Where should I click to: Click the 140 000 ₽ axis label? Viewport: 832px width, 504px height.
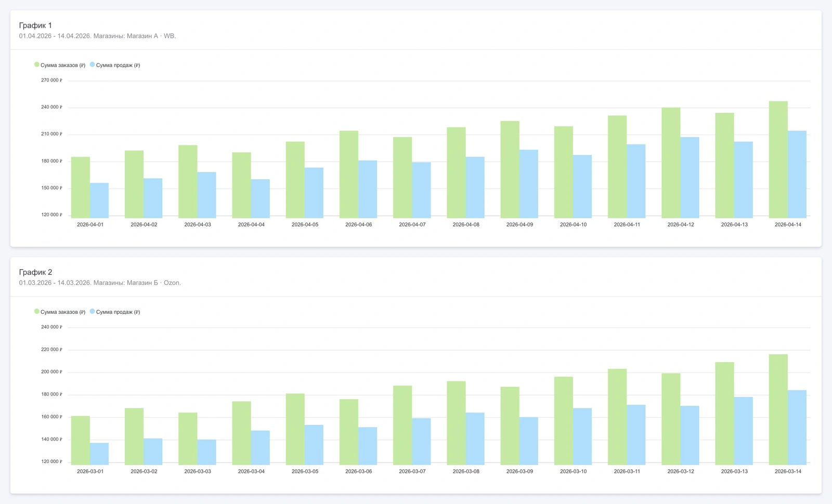coord(51,439)
